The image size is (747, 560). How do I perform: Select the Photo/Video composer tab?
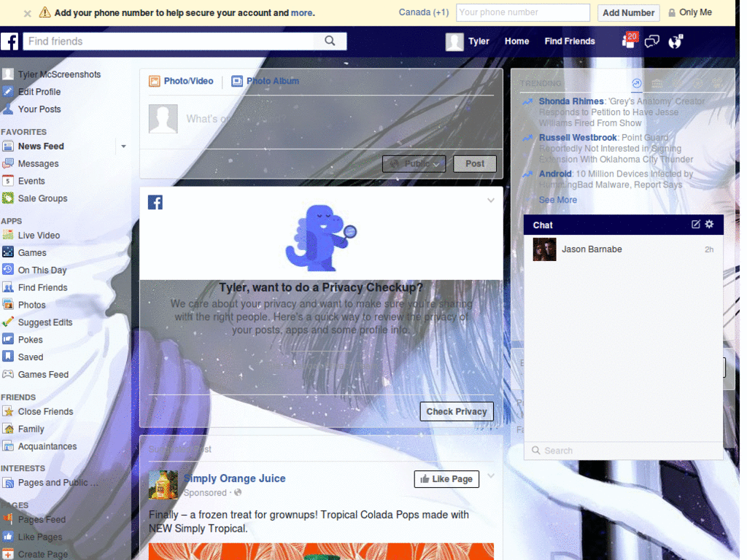pyautogui.click(x=181, y=82)
